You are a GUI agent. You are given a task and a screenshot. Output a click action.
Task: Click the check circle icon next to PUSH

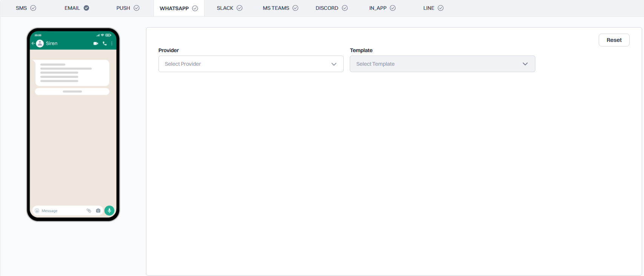[137, 8]
